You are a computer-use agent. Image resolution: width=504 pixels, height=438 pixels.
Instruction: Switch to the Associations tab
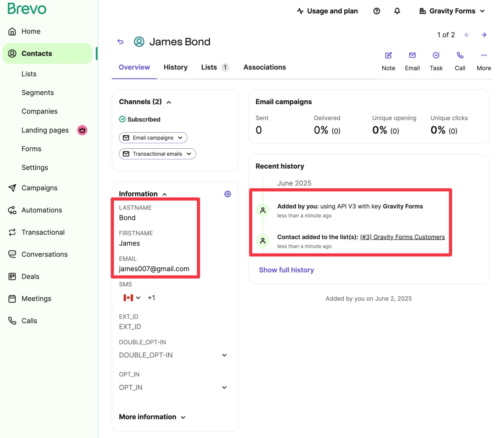click(x=264, y=67)
